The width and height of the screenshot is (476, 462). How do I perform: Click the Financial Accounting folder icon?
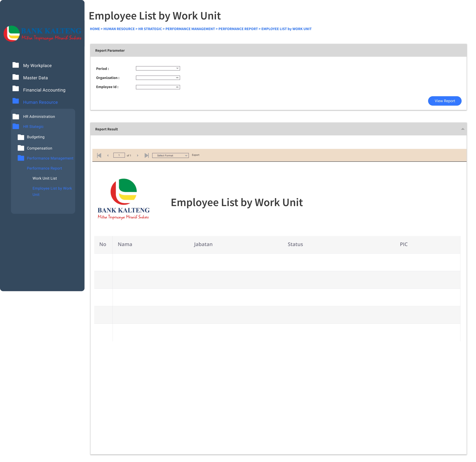pos(16,89)
